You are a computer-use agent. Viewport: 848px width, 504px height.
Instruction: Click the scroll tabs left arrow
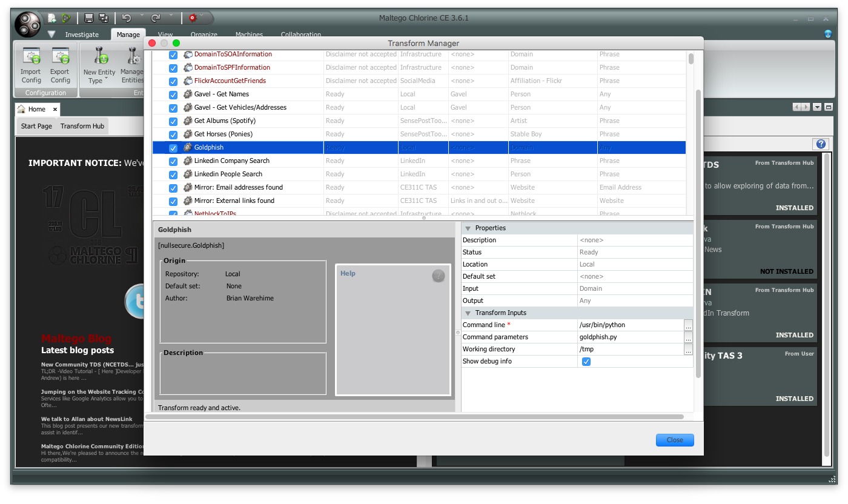pyautogui.click(x=798, y=107)
